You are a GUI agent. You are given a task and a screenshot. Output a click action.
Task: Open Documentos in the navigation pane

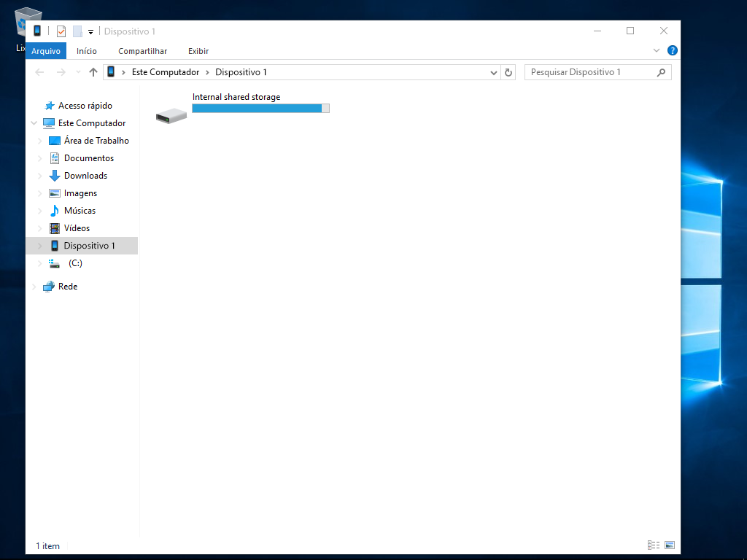click(x=89, y=158)
